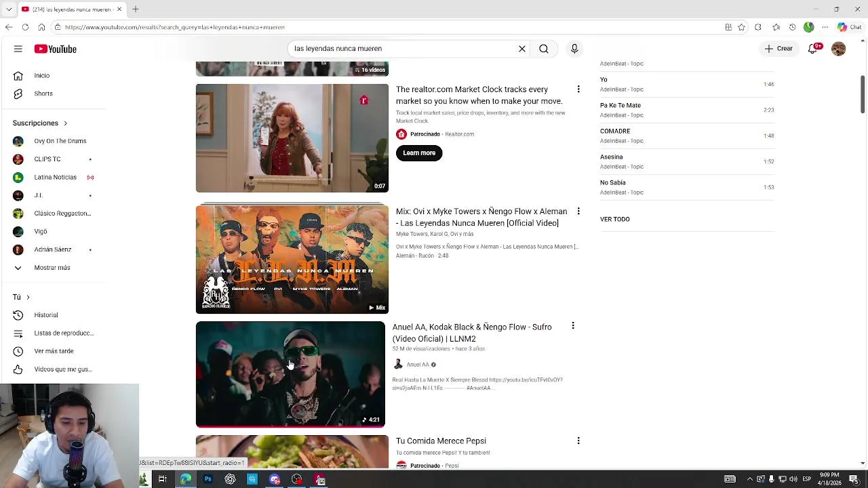Expand subscriptions with Mostrar más

[x=53, y=268]
